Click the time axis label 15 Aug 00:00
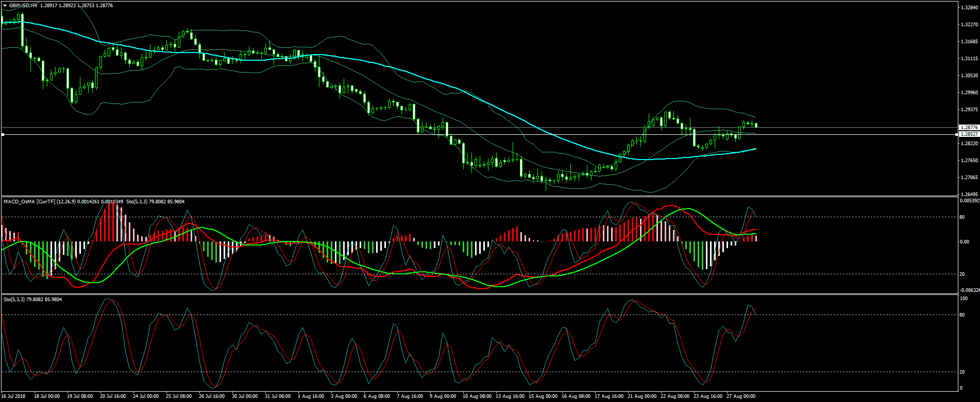Screen dimensions: 980x402 tap(543, 396)
